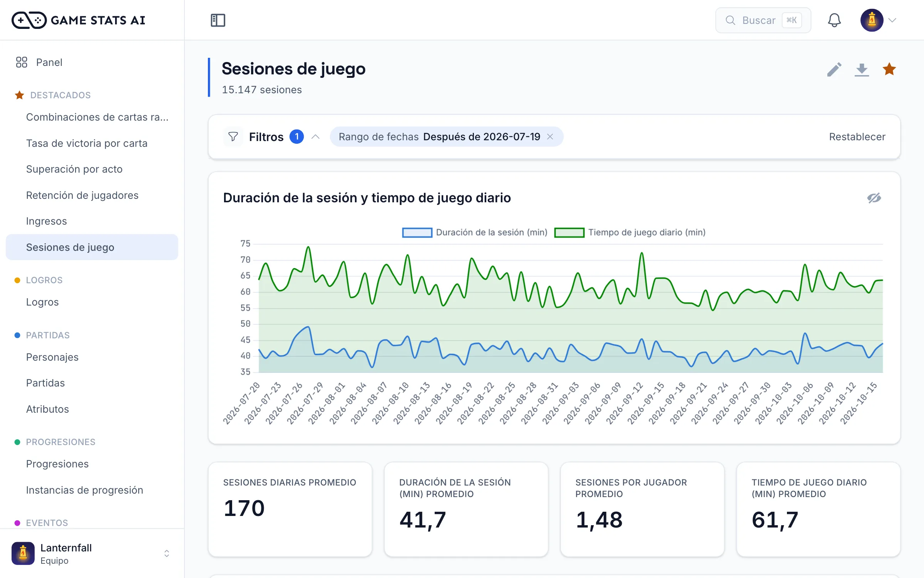
Task: Click the Sesiones diarias promedio card
Action: point(290,509)
